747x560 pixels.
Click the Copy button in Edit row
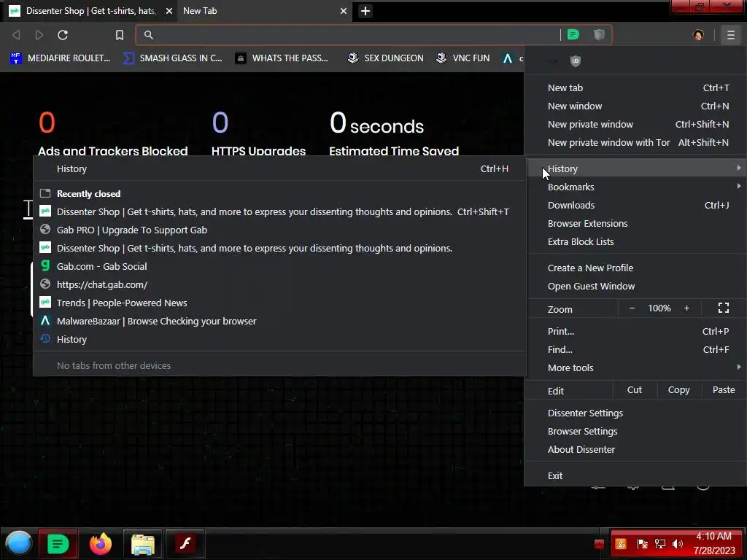(678, 390)
